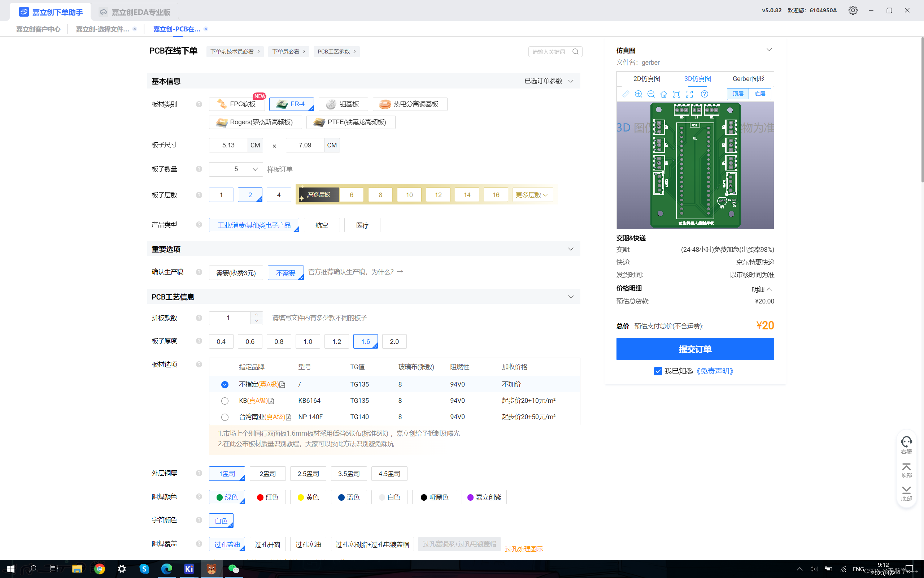Collapse the 重要选项 section

(x=571, y=249)
